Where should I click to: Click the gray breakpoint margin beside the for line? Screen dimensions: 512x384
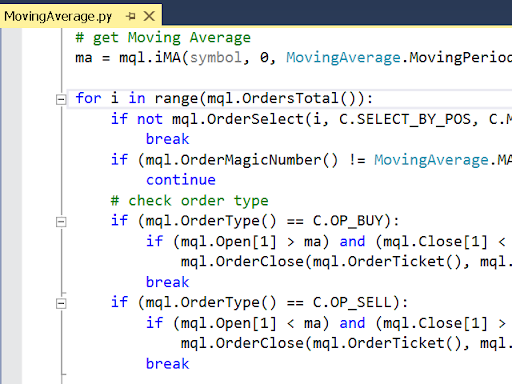(x=12, y=99)
